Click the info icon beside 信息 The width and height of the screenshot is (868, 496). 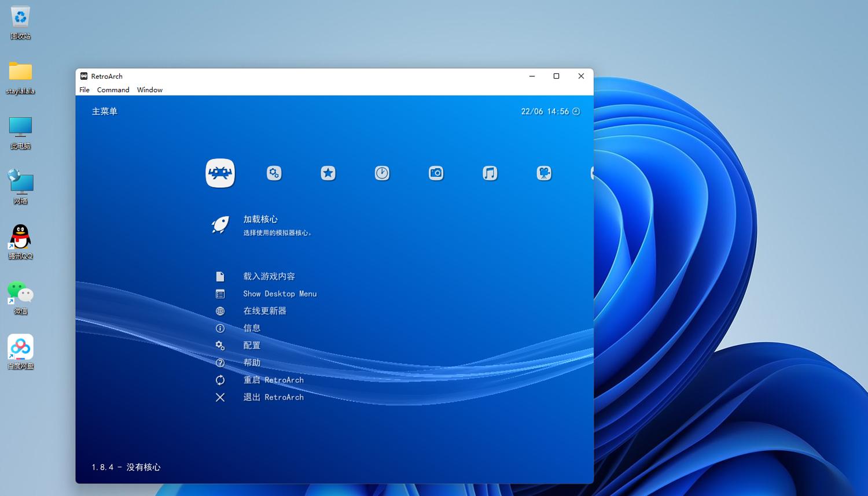(x=220, y=328)
